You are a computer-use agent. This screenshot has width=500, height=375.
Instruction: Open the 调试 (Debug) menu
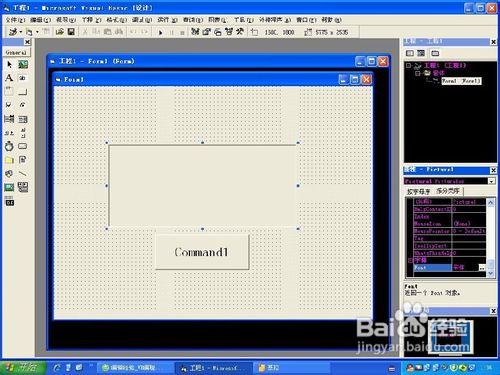tap(142, 20)
